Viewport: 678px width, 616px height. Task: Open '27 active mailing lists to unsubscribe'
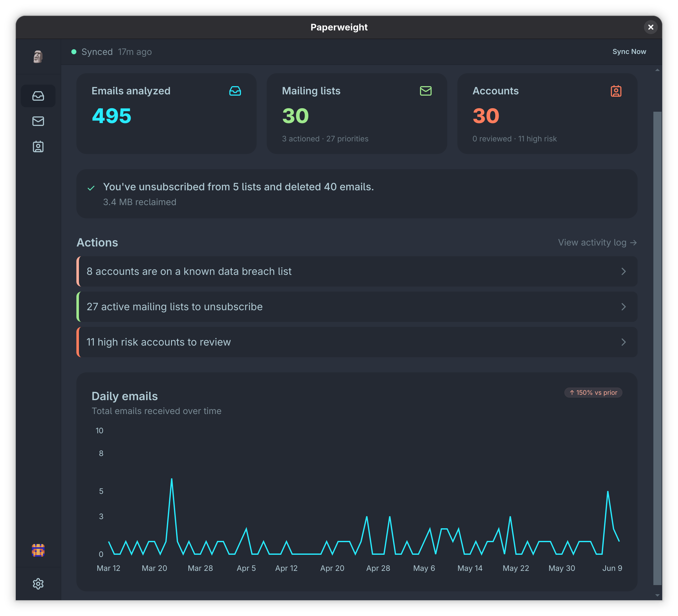pos(357,307)
